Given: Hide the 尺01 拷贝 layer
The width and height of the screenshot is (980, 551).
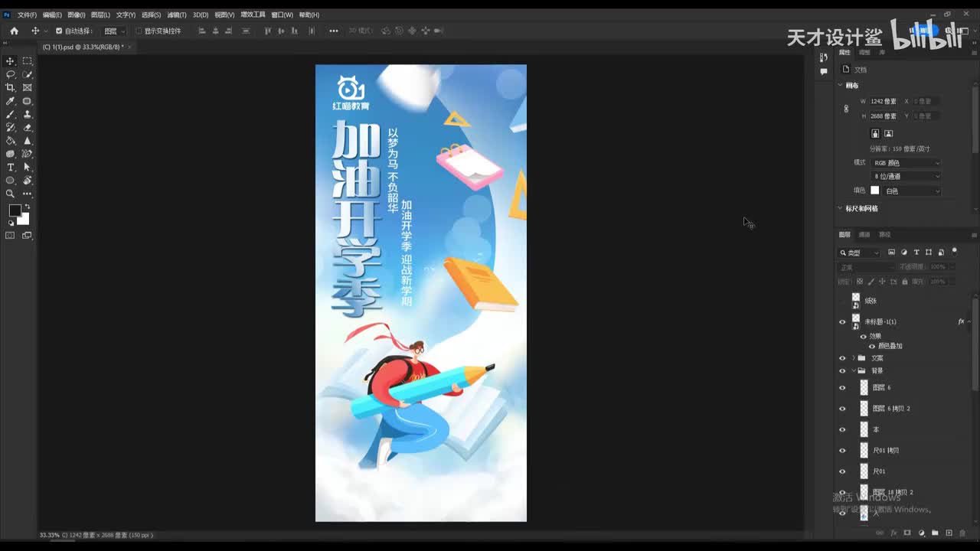Looking at the screenshot, I should 842,451.
